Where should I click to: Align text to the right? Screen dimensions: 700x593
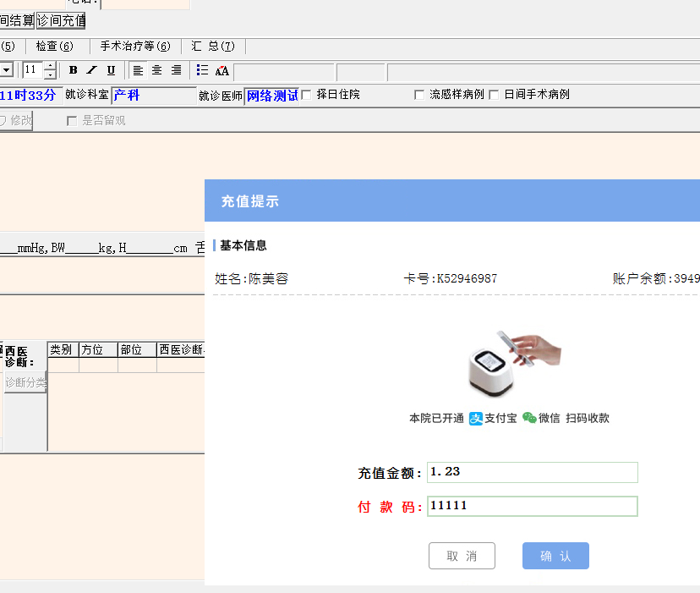coord(177,70)
